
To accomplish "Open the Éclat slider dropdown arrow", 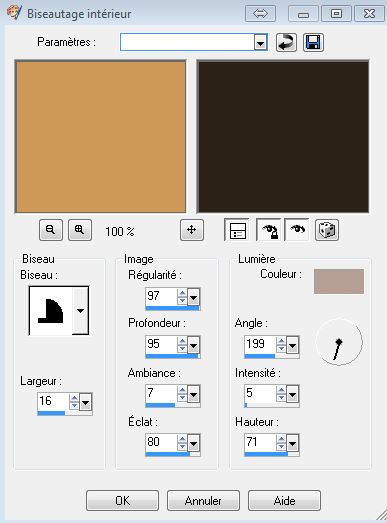I will pyautogui.click(x=194, y=444).
